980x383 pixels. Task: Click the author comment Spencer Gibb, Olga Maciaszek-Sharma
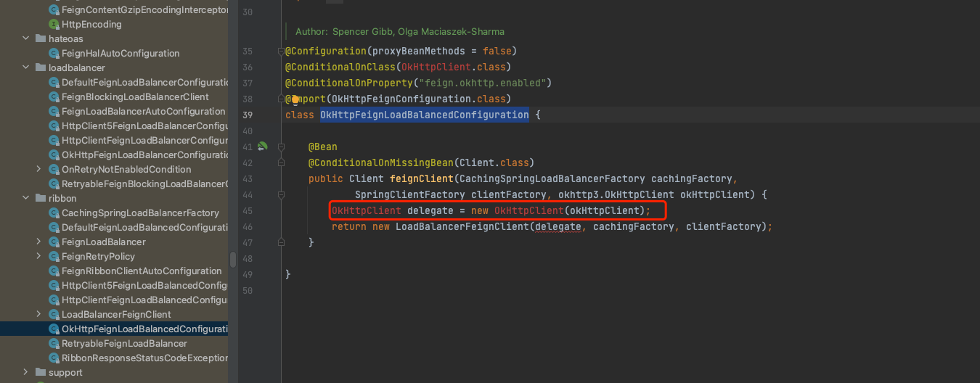point(400,32)
